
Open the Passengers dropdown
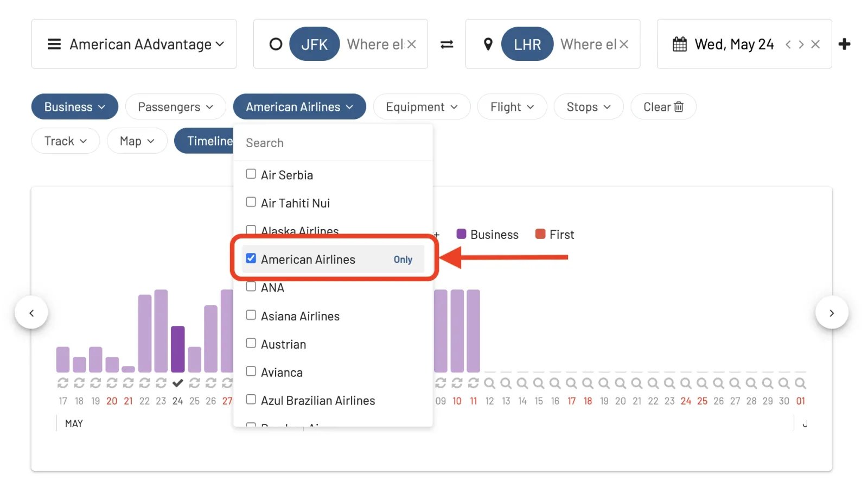[x=175, y=107]
